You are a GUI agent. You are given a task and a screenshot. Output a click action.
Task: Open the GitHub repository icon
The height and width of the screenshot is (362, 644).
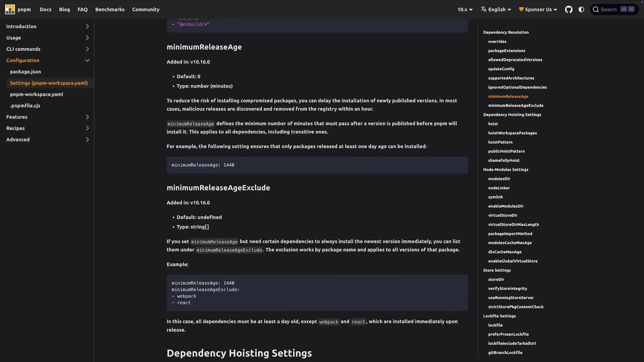[569, 10]
